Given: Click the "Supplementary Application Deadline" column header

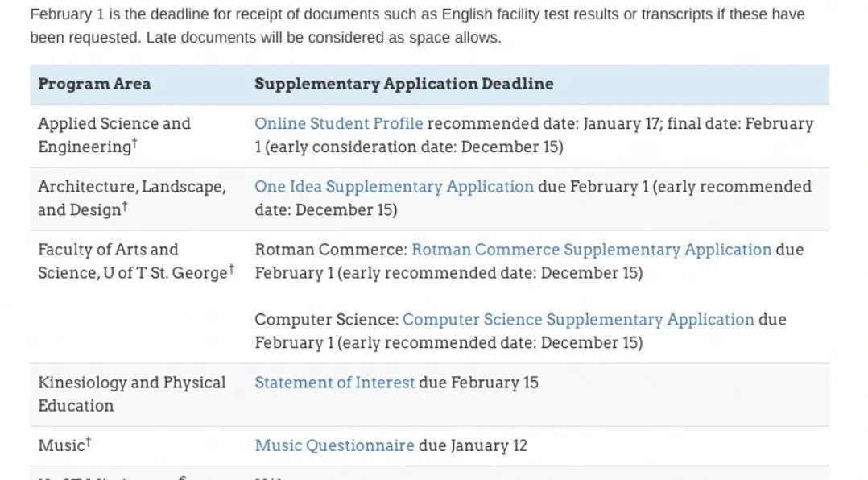Looking at the screenshot, I should click(403, 85).
